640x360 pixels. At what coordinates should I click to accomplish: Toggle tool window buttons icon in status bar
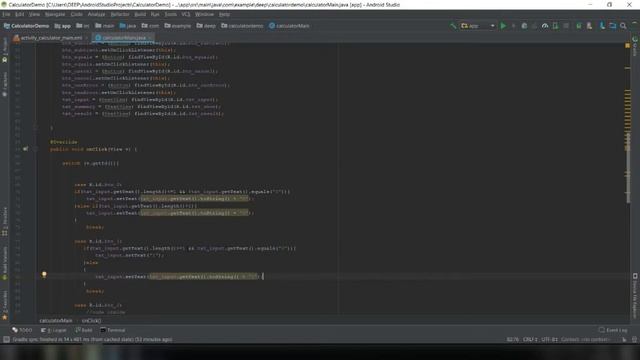pos(6,340)
